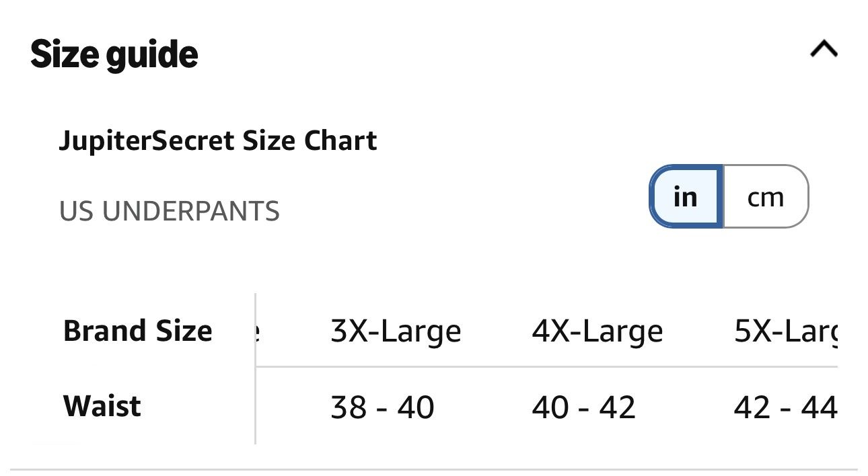The width and height of the screenshot is (868, 476).
Task: Select the in unit toggle
Action: pyautogui.click(x=686, y=196)
